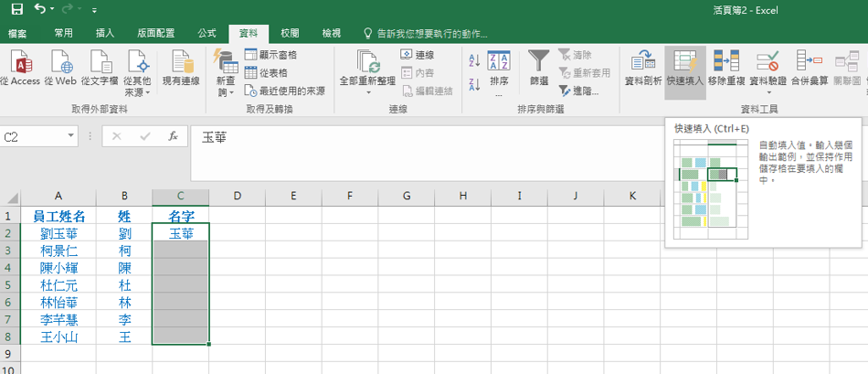Click the 合併彙算 consolidate icon

click(809, 62)
